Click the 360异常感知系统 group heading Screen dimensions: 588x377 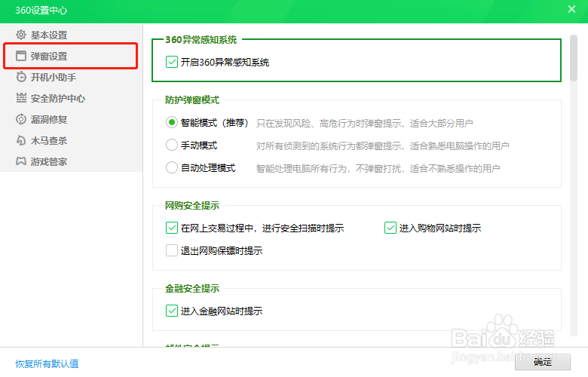[x=201, y=39]
